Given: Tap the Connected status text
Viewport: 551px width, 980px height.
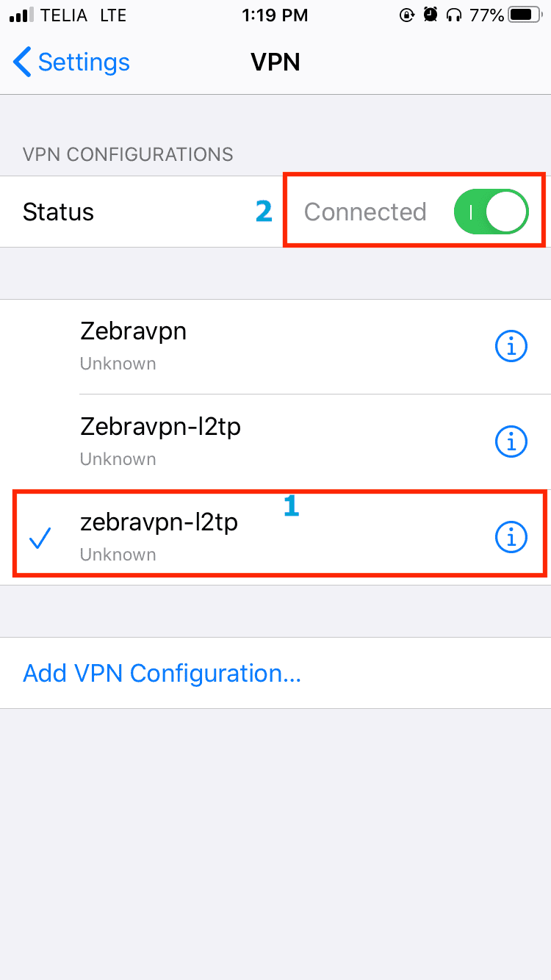Looking at the screenshot, I should click(365, 212).
